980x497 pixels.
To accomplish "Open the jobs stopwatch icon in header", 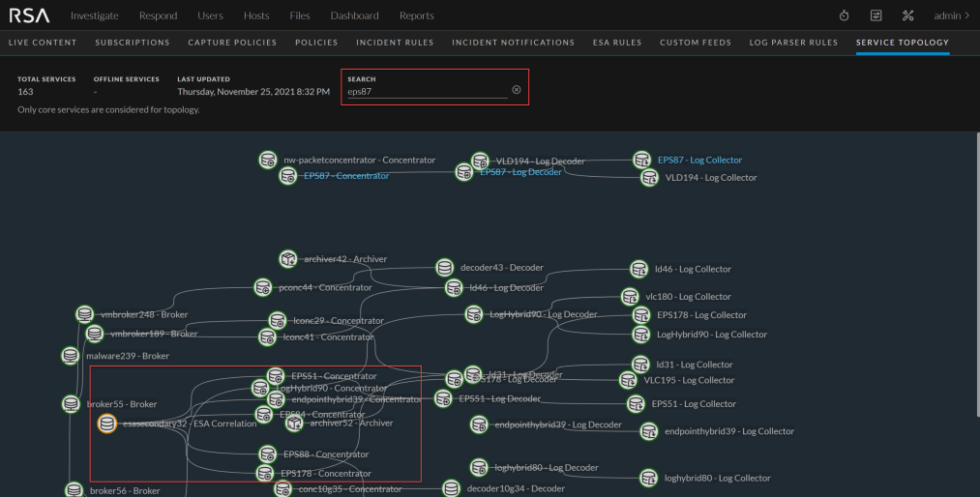I will point(844,15).
